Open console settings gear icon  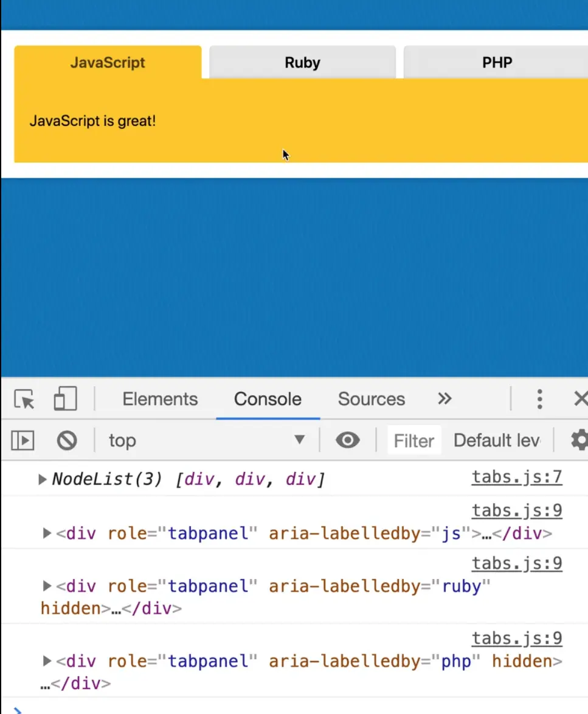click(579, 440)
